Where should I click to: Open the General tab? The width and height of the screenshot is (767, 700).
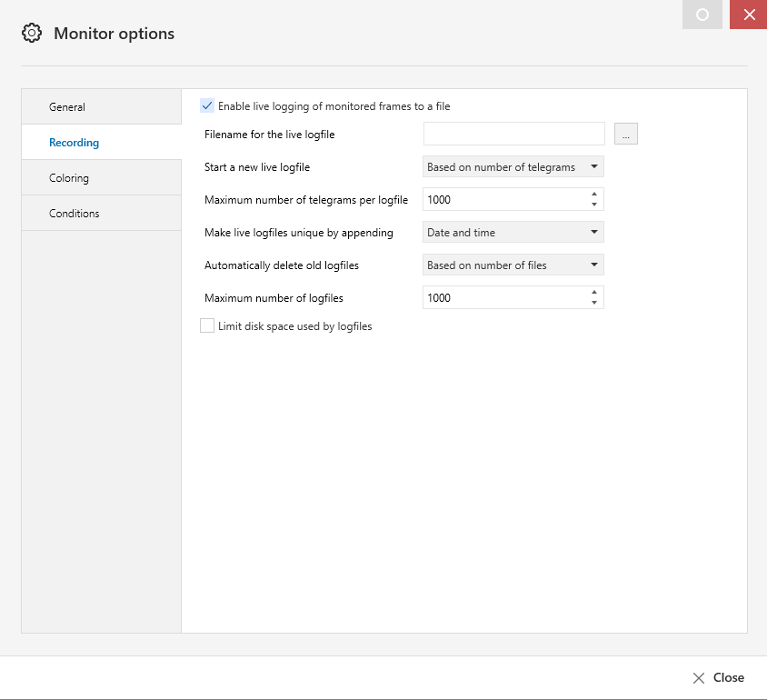pos(101,106)
